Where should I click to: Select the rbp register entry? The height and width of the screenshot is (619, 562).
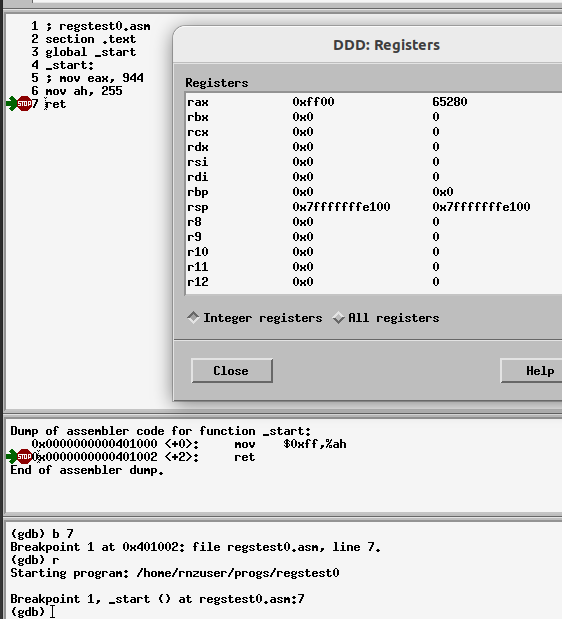pos(374,192)
